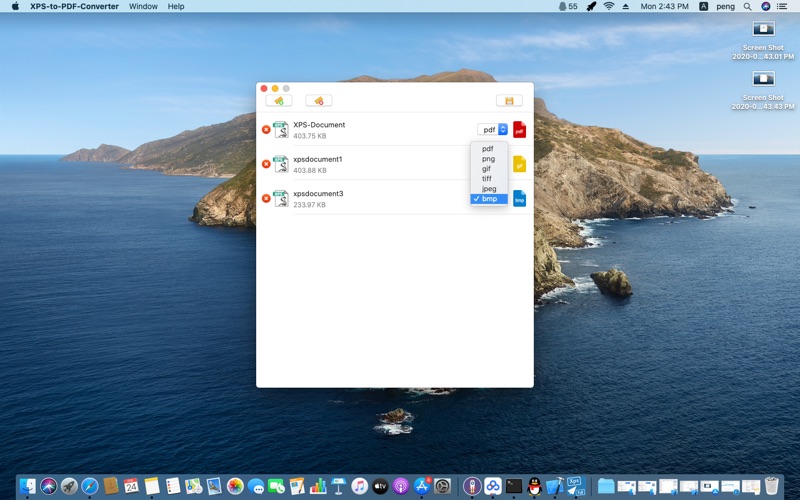Select Screen Shot 2020-0...43.01 PM desktop file
800x500 pixels.
pos(763,41)
